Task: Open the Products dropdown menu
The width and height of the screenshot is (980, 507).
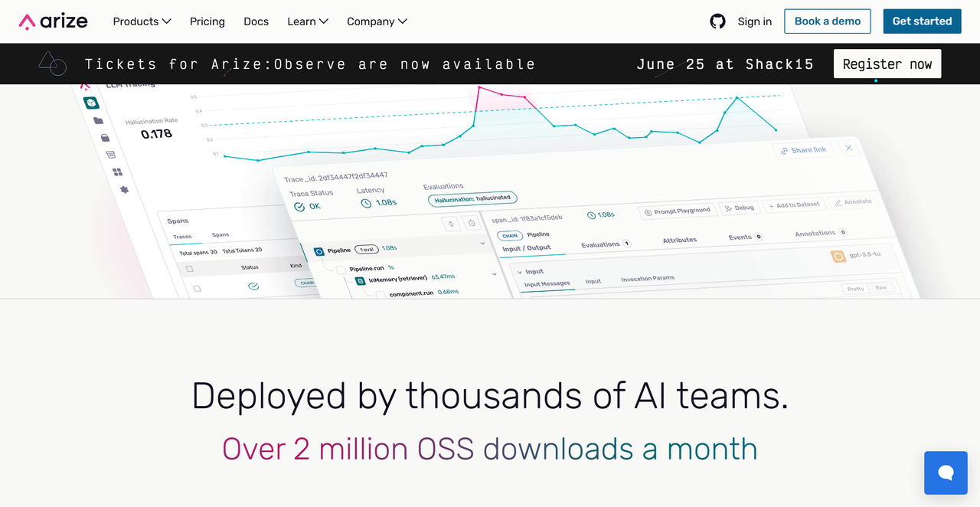Action: coord(142,21)
